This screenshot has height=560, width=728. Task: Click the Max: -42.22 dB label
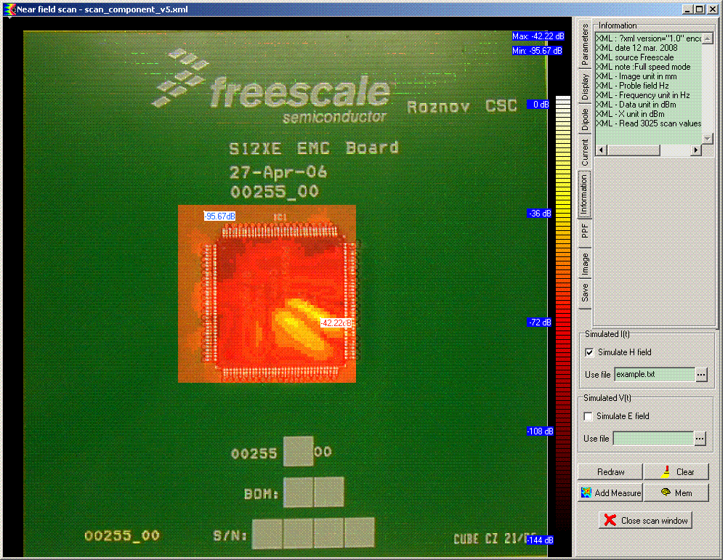tap(538, 36)
